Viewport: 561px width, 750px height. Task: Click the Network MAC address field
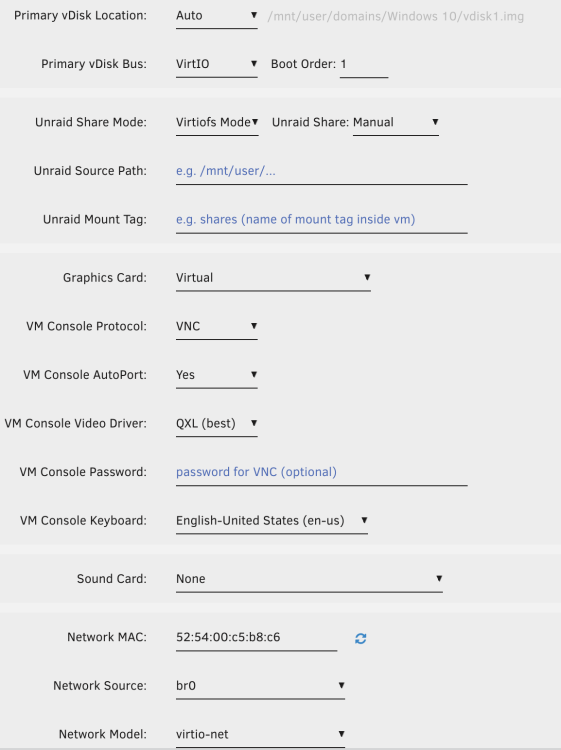256,638
